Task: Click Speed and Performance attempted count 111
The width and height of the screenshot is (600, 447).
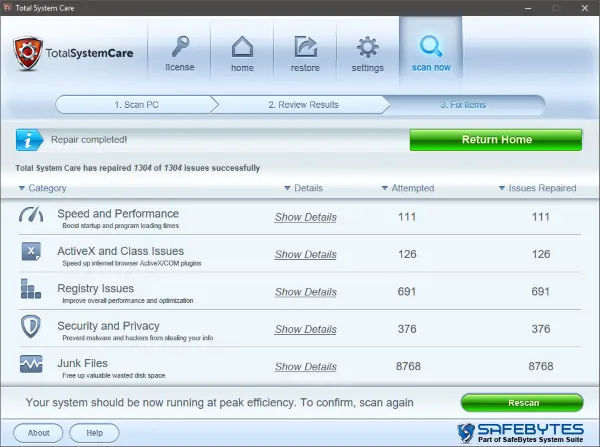Action: [x=407, y=217]
